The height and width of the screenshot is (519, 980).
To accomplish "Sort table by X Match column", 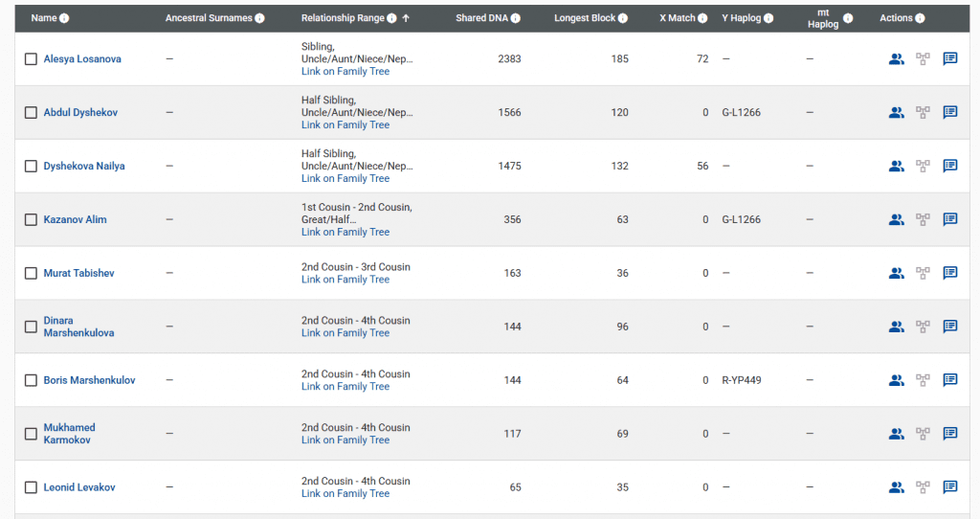I will coord(677,18).
